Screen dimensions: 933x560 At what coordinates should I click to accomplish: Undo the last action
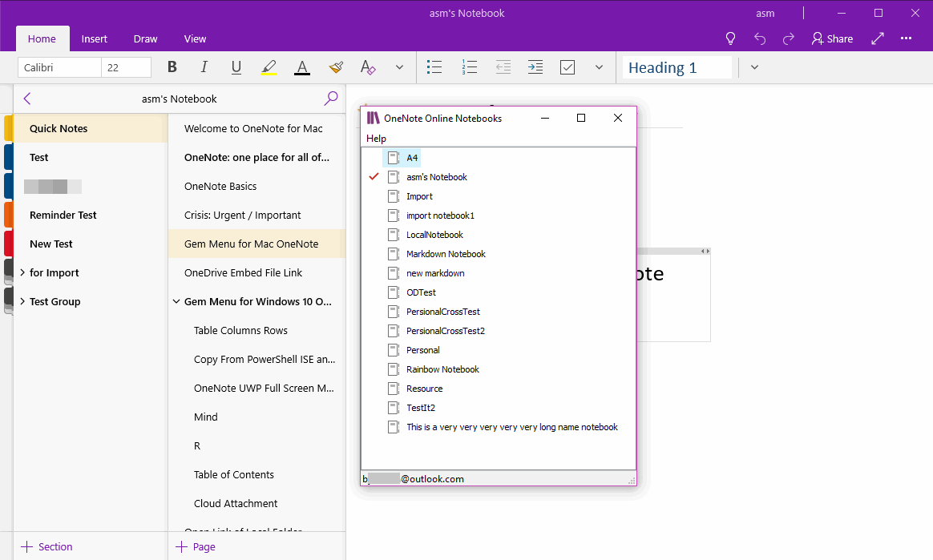(760, 38)
